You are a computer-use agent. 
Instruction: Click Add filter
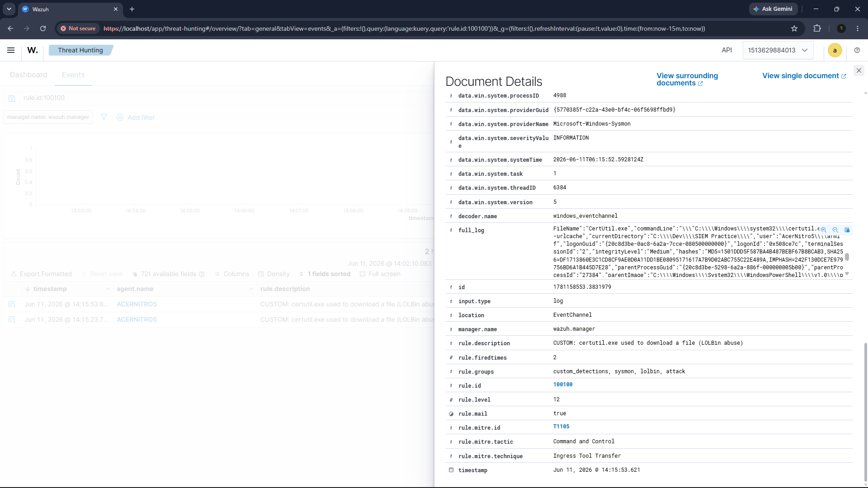point(136,117)
